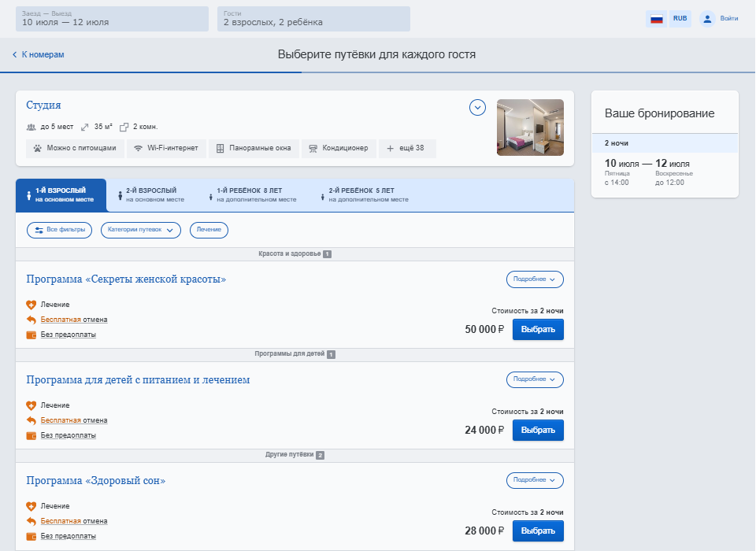Click the Другие путёвки section header
The width and height of the screenshot is (756, 551).
tap(295, 455)
